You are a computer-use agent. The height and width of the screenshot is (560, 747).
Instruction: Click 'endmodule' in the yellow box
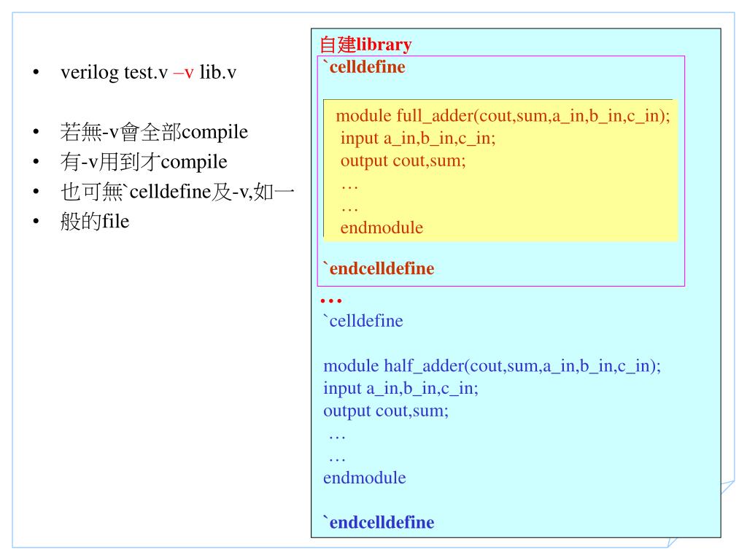(382, 227)
